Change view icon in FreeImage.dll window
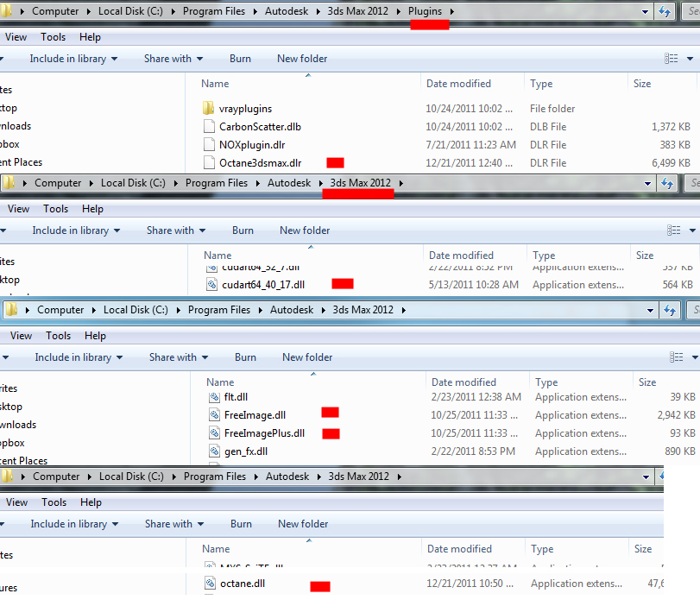The height and width of the screenshot is (606, 700). [677, 357]
